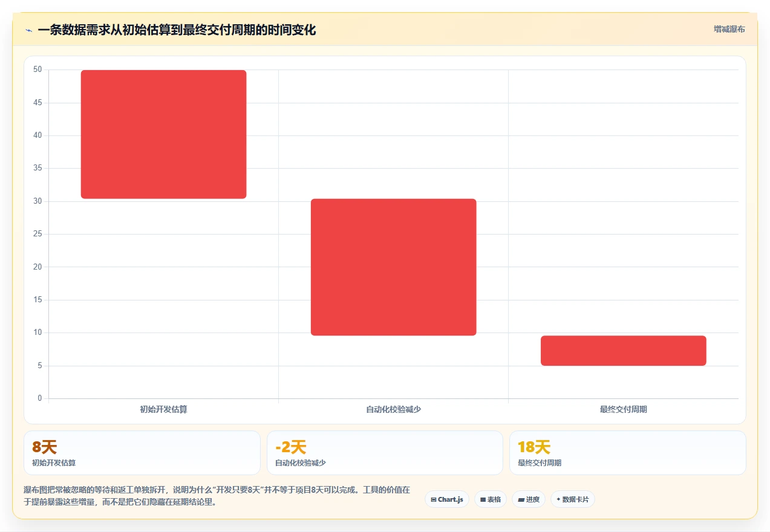
Task: Click the 自动化校验减少 caption under -2天
Action: pyautogui.click(x=301, y=463)
